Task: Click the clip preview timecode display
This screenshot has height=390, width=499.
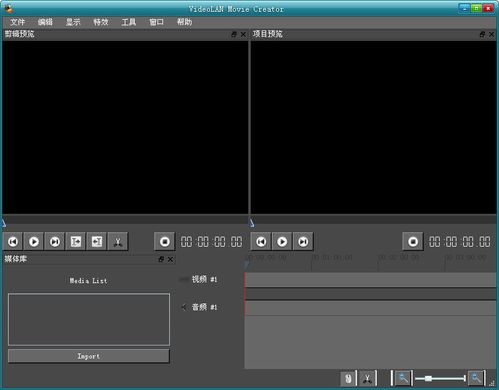Action: click(x=211, y=242)
